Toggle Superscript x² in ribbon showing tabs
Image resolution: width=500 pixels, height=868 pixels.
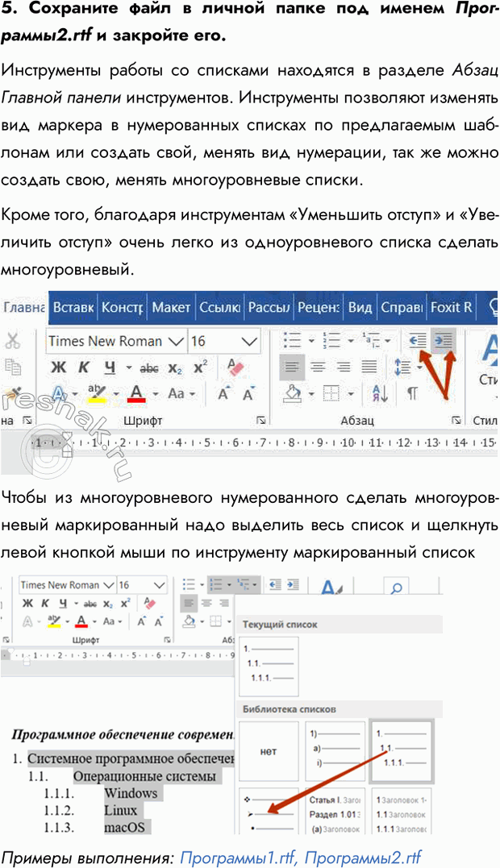[x=201, y=367]
